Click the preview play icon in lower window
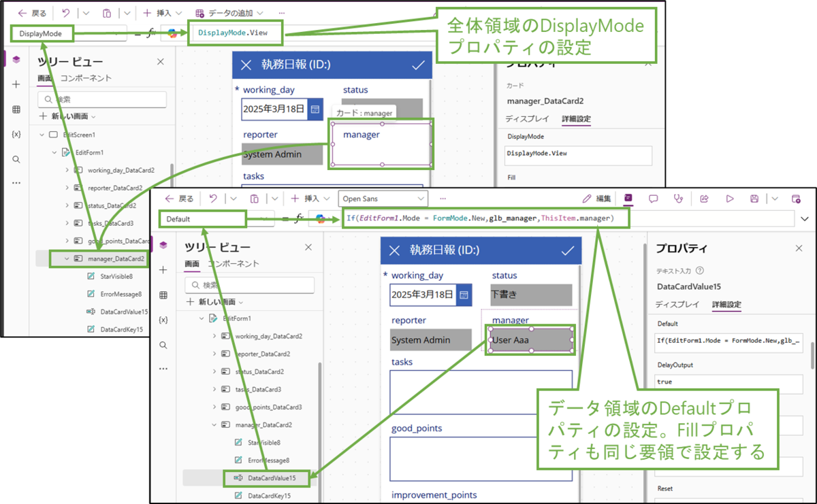Viewport: 817px width, 504px height. point(730,199)
